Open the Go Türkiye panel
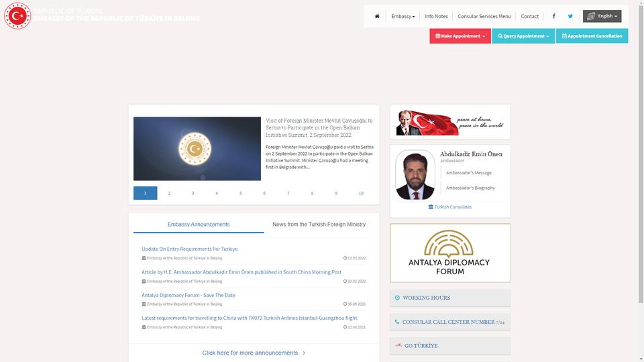Image resolution: width=644 pixels, height=362 pixels. [x=449, y=346]
